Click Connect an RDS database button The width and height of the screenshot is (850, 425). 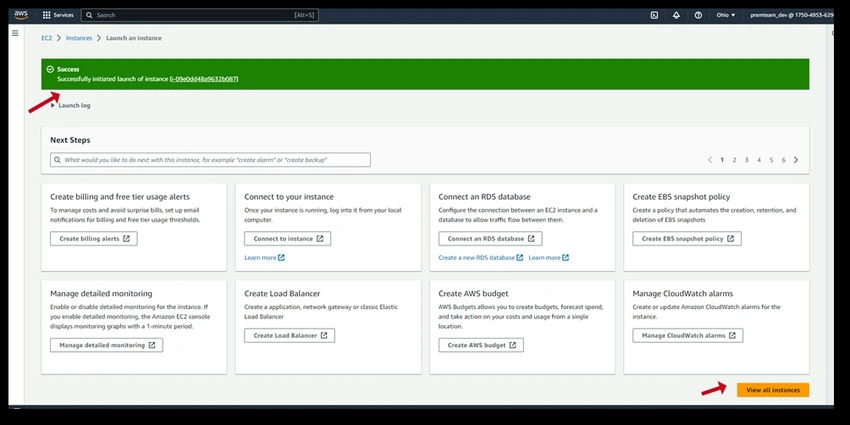coord(490,239)
